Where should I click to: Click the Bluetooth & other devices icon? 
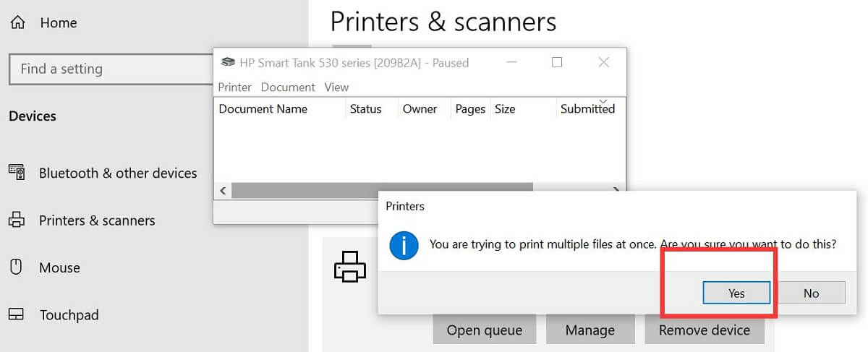16,173
